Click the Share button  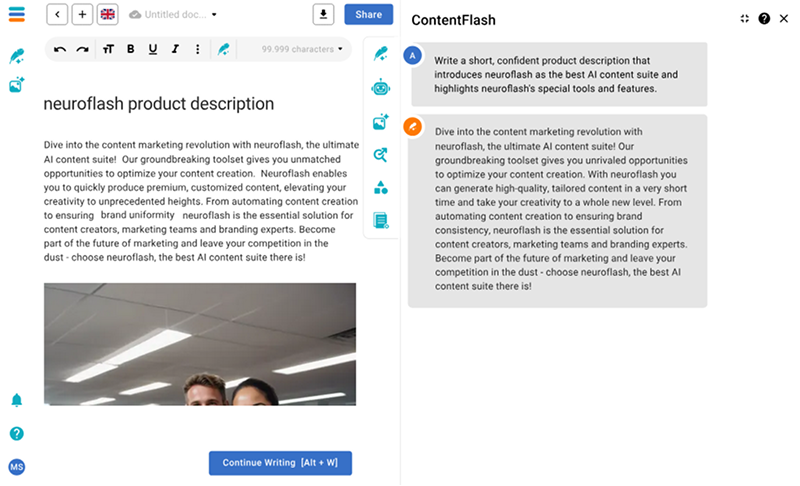368,14
